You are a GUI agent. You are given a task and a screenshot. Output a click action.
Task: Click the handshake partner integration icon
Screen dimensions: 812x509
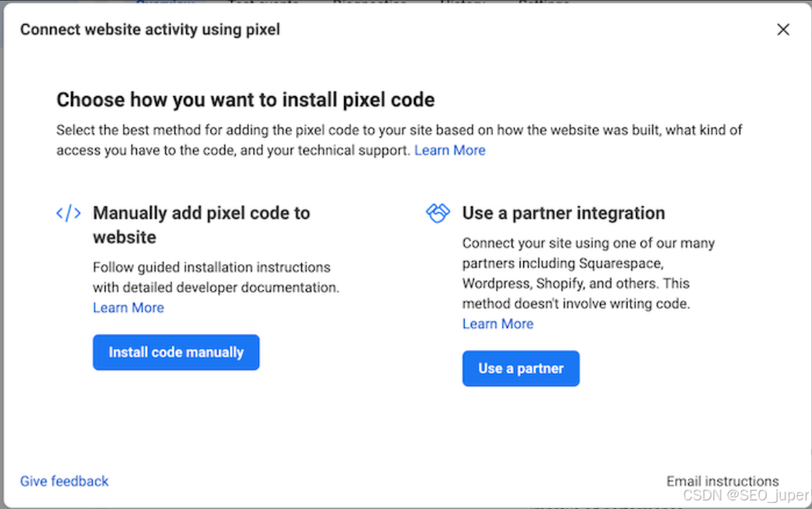tap(437, 213)
